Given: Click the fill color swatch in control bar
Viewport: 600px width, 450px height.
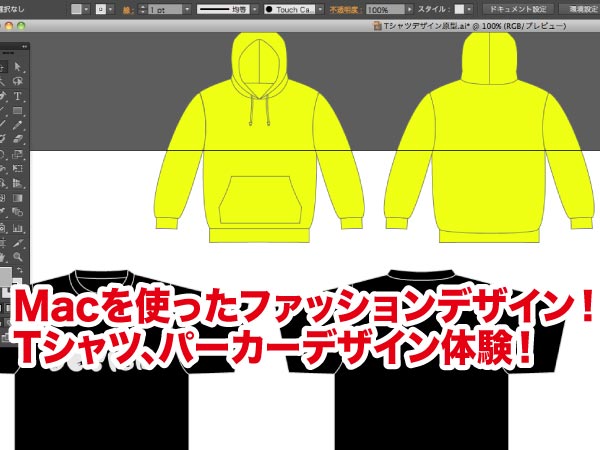Looking at the screenshot, I should point(77,9).
